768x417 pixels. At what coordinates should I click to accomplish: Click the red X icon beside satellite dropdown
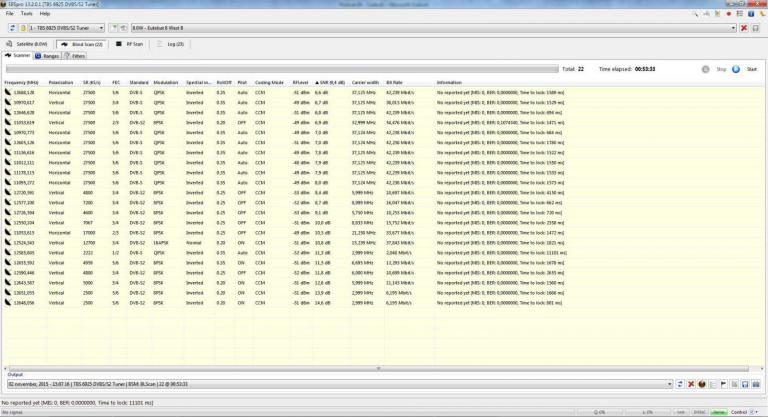coord(745,28)
